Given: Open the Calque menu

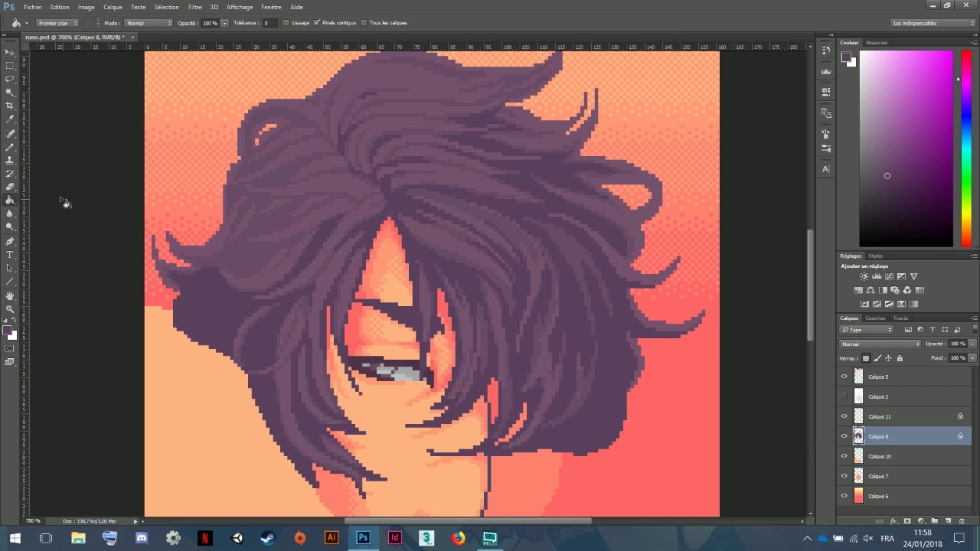Looking at the screenshot, I should [113, 7].
